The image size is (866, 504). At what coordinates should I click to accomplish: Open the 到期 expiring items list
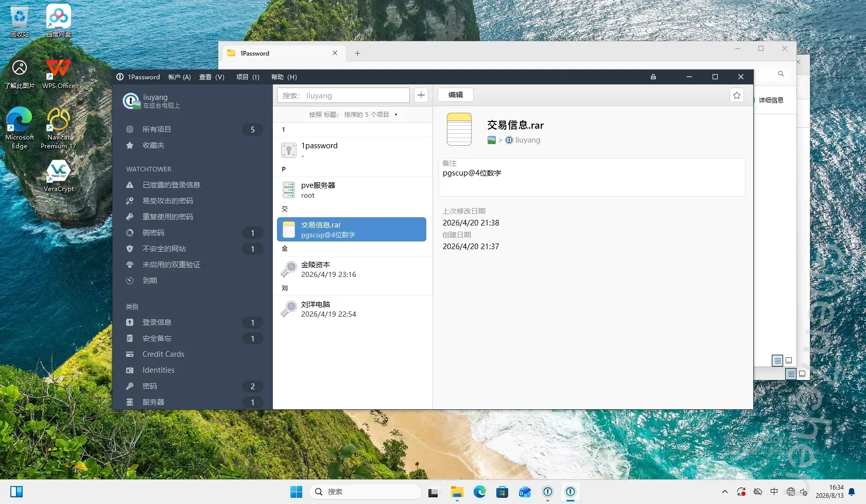[x=193, y=281]
